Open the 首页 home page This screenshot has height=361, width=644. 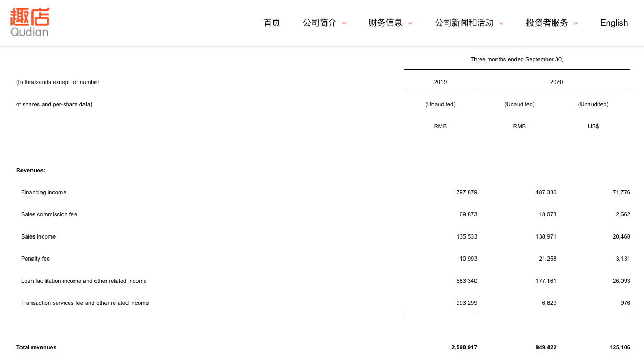(x=271, y=23)
